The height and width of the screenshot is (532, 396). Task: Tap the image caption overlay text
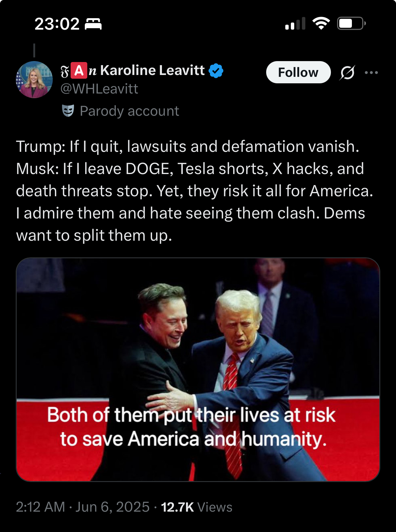[x=191, y=427]
